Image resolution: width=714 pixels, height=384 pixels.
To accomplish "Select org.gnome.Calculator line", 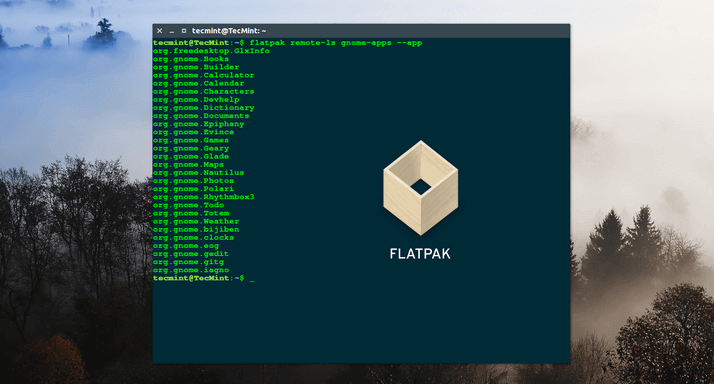I will [204, 76].
